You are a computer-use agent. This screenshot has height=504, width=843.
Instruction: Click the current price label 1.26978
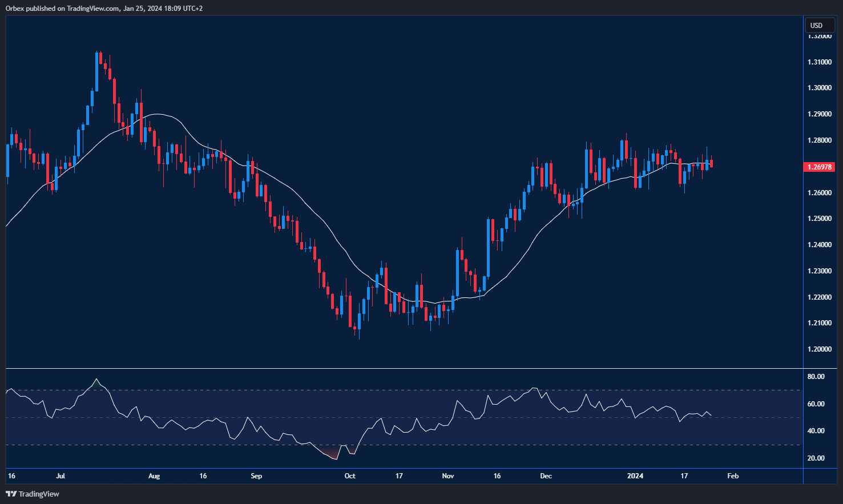click(818, 166)
